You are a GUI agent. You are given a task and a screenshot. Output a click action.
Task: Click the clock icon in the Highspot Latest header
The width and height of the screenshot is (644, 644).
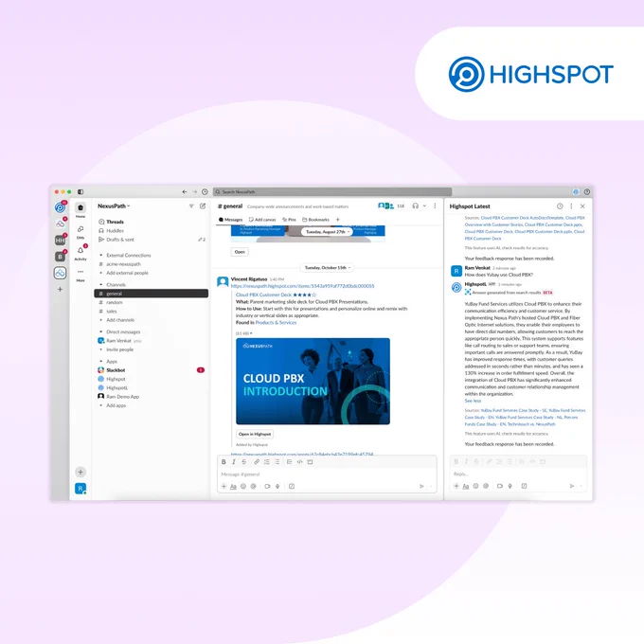560,206
